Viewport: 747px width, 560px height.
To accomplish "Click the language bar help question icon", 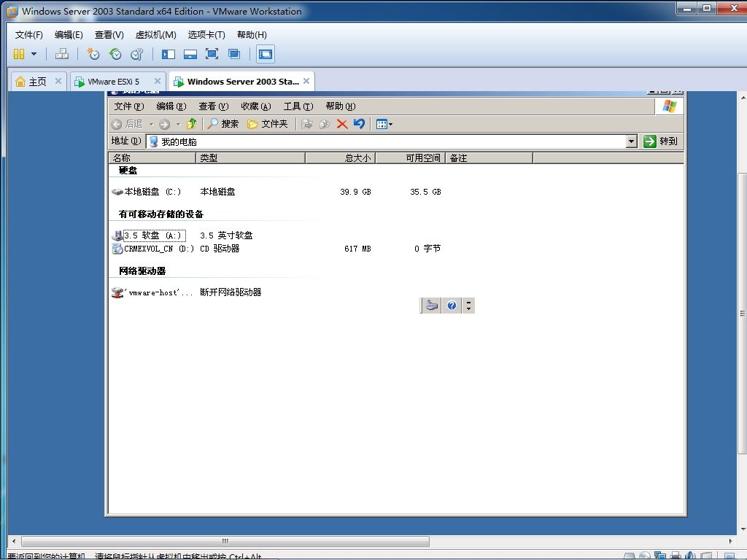I will pyautogui.click(x=452, y=306).
